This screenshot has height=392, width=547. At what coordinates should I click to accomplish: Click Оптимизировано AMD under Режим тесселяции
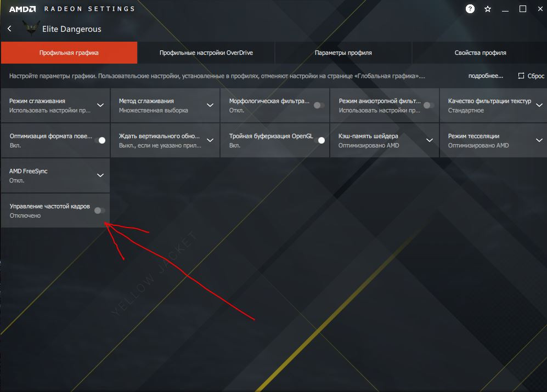click(x=478, y=145)
